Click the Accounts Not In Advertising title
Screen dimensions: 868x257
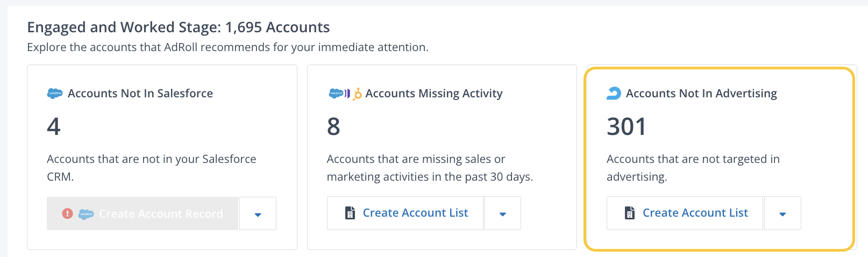coord(701,94)
